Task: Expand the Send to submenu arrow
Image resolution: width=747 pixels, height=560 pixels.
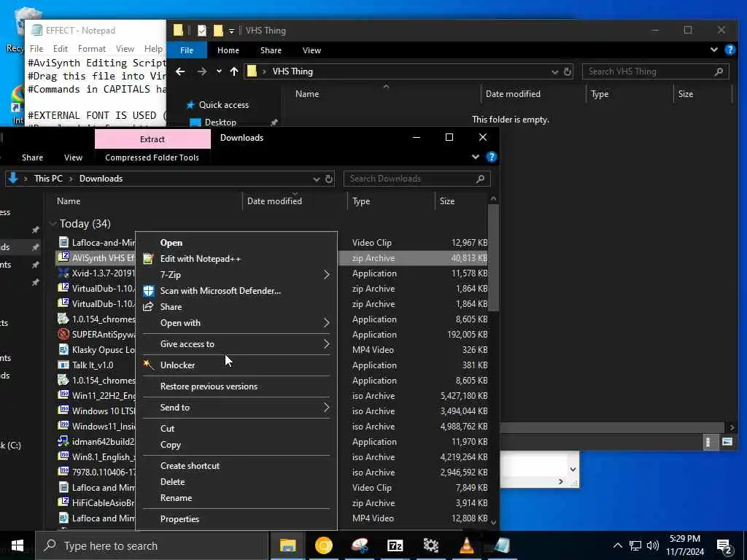Action: click(x=326, y=407)
